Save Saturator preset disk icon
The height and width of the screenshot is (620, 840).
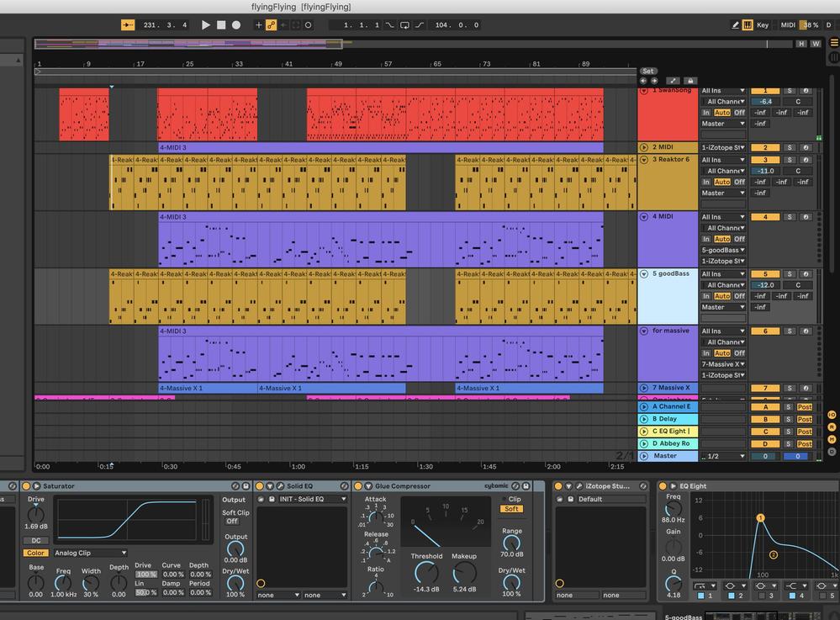pos(246,486)
